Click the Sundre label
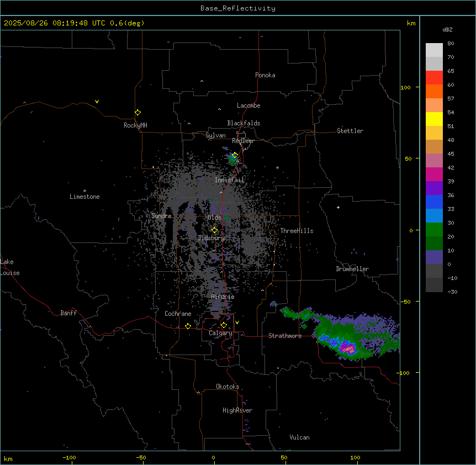The height and width of the screenshot is (465, 476). click(161, 216)
